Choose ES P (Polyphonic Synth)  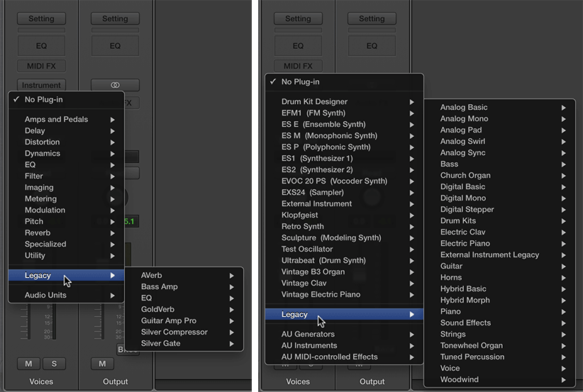(x=344, y=147)
